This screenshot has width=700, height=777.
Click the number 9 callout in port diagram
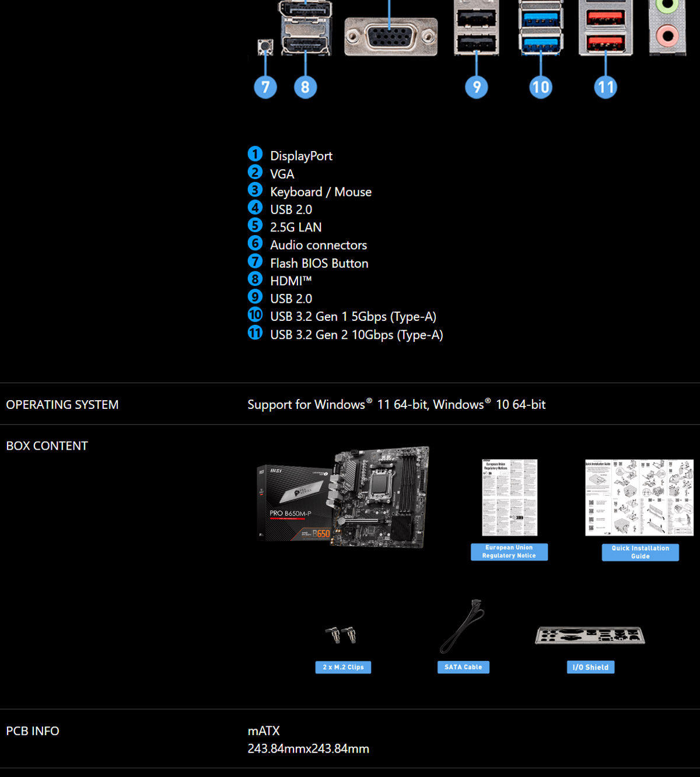pyautogui.click(x=477, y=87)
